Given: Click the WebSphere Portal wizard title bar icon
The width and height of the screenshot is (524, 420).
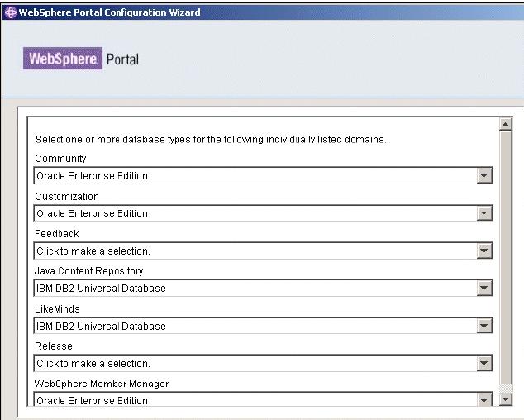Looking at the screenshot, I should (x=11, y=12).
